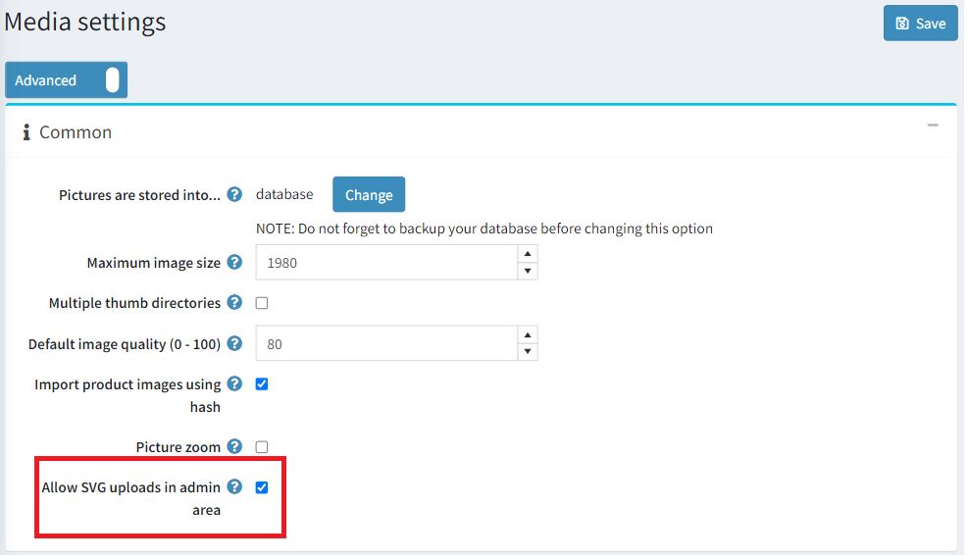Screen dimensions: 968x560
Task: Click help icon for Allow SVG uploads
Action: (234, 486)
